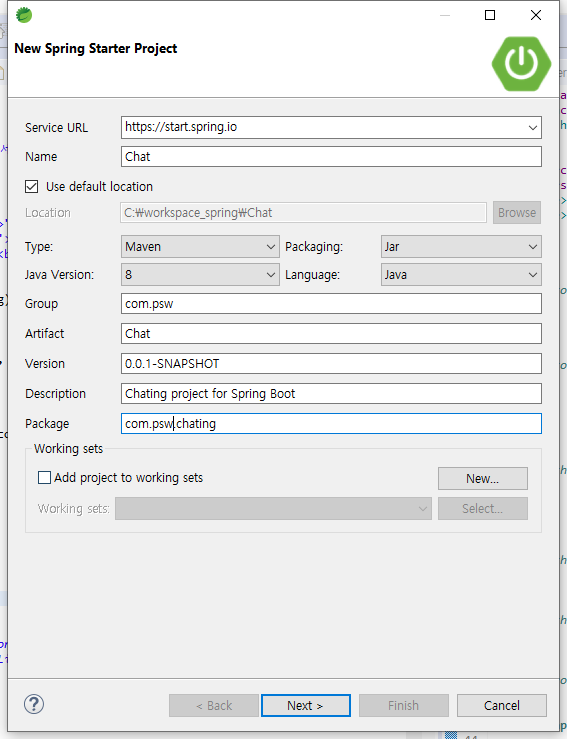Focus the Group field com.psw

(x=331, y=304)
